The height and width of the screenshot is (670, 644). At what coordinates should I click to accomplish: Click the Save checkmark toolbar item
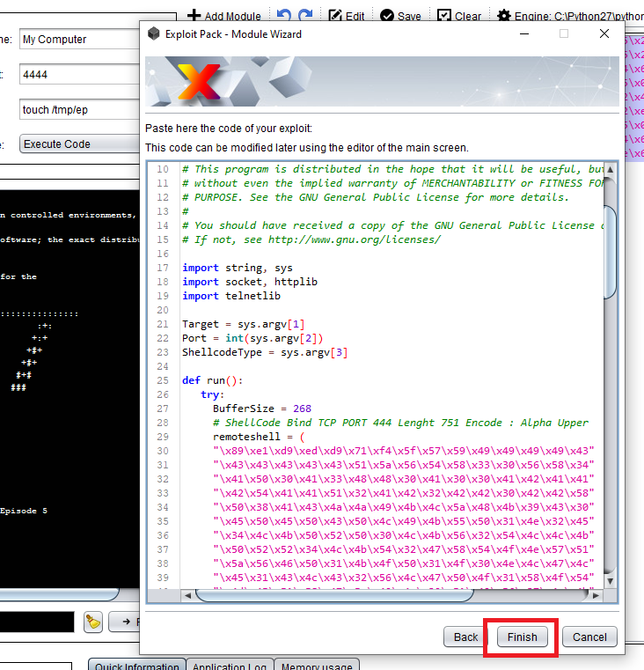[x=400, y=16]
